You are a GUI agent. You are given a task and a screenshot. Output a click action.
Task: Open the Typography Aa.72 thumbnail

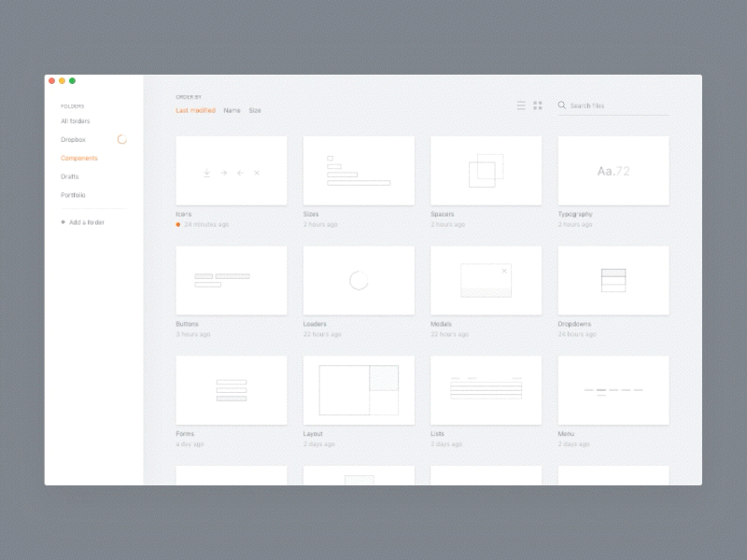613,171
